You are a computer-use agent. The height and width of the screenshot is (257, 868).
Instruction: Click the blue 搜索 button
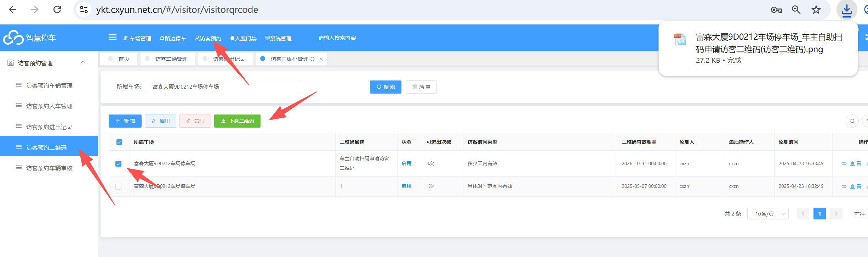pyautogui.click(x=386, y=87)
